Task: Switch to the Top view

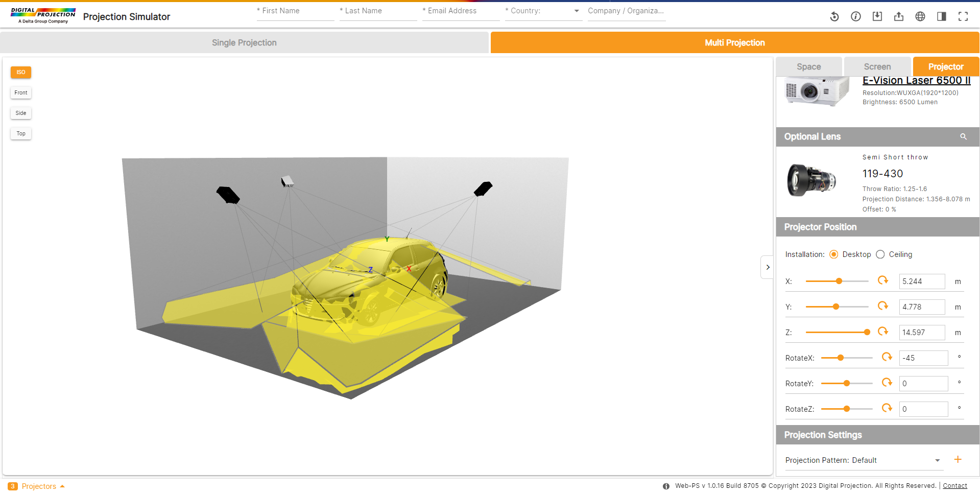Action: 20,133
